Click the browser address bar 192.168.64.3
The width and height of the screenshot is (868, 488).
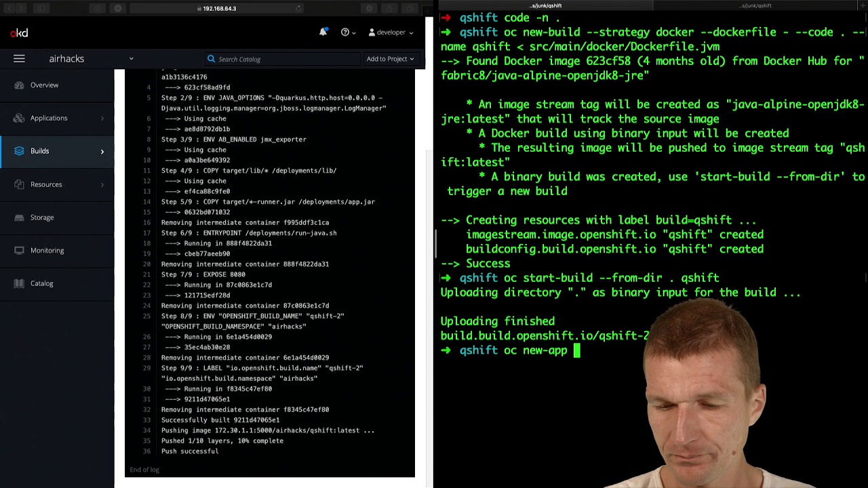217,8
